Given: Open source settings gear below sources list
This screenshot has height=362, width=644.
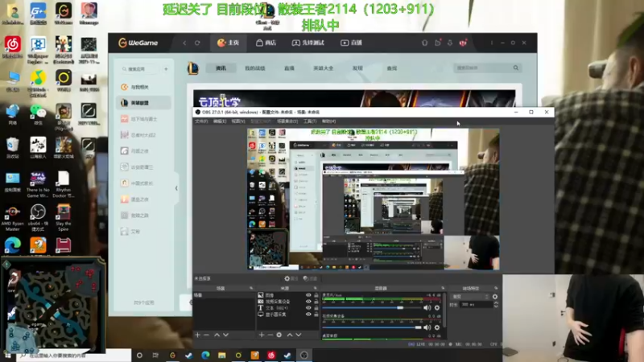Looking at the screenshot, I should click(279, 335).
